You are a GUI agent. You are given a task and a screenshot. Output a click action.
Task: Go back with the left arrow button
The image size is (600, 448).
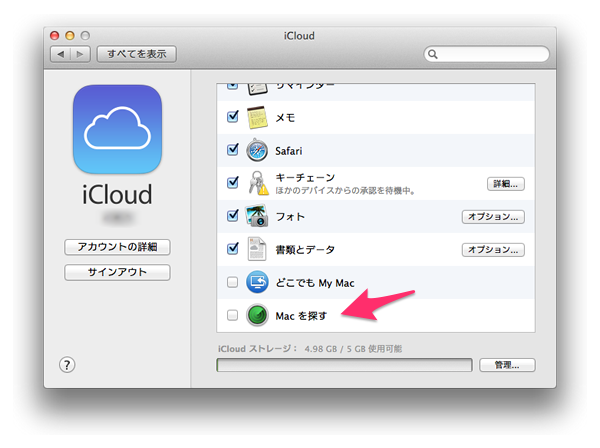pyautogui.click(x=60, y=54)
